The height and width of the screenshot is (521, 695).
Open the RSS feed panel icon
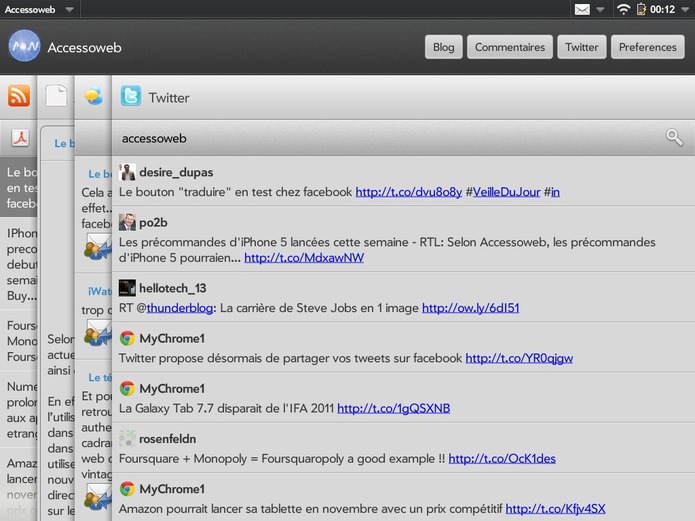click(x=19, y=96)
